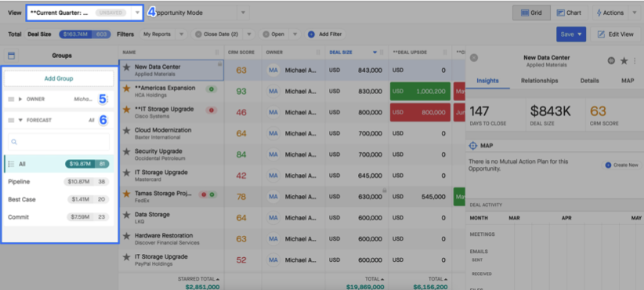
Task: Click the Add Filter button
Action: pyautogui.click(x=325, y=34)
